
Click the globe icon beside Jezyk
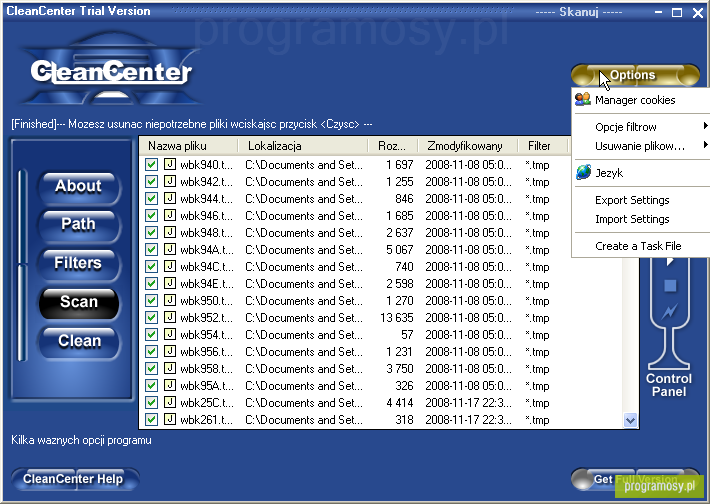(583, 172)
